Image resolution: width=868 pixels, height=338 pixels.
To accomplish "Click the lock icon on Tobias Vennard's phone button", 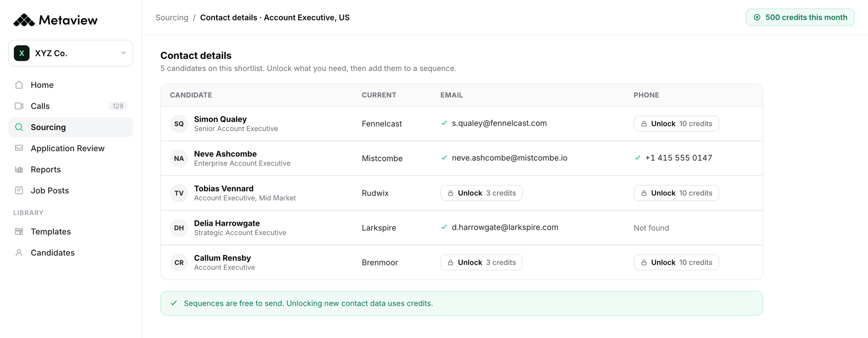I will pos(644,193).
